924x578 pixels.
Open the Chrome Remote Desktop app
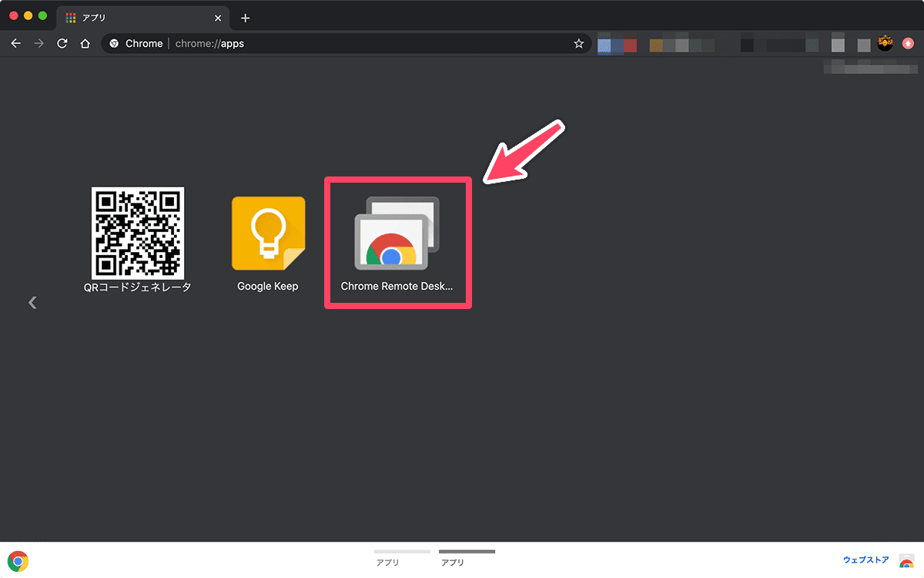click(397, 243)
